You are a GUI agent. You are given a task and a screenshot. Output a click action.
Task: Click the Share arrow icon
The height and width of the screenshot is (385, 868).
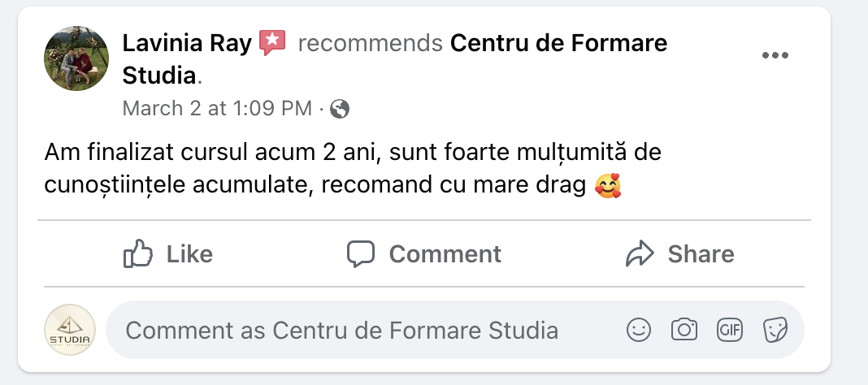point(640,254)
